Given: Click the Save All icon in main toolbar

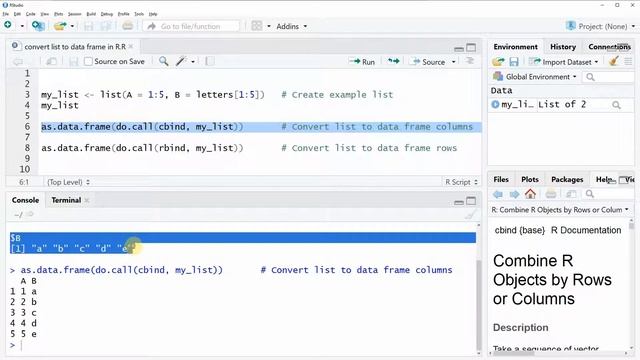Looking at the screenshot, I should click(106, 26).
